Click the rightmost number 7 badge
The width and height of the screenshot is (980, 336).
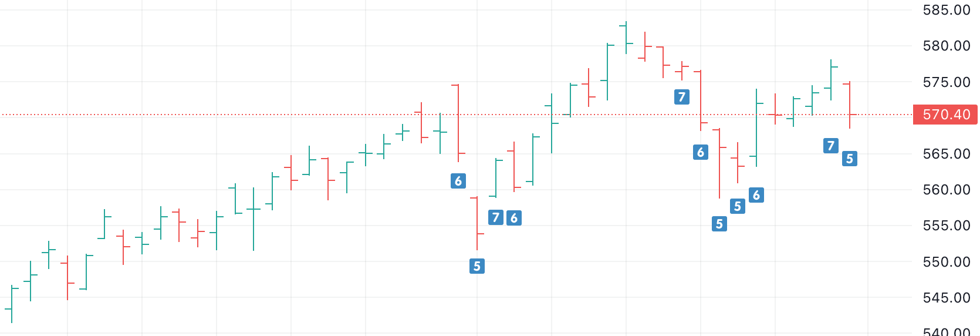tap(830, 146)
